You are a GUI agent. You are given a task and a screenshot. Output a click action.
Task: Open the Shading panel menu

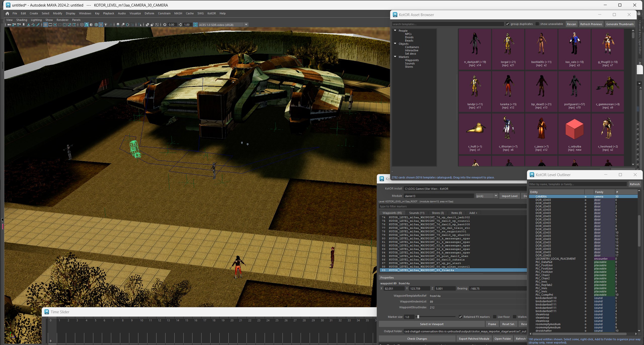[x=22, y=20]
